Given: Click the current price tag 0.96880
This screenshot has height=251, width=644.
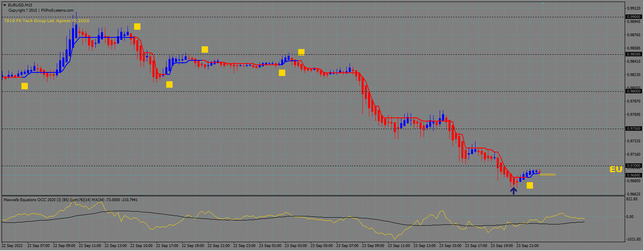Looking at the screenshot, I should click(x=634, y=175).
